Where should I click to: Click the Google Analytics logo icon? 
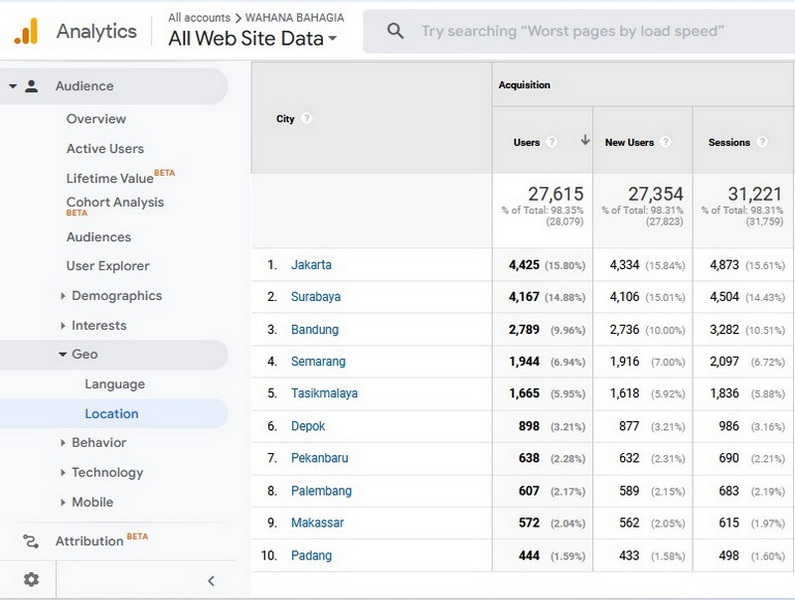(26, 31)
